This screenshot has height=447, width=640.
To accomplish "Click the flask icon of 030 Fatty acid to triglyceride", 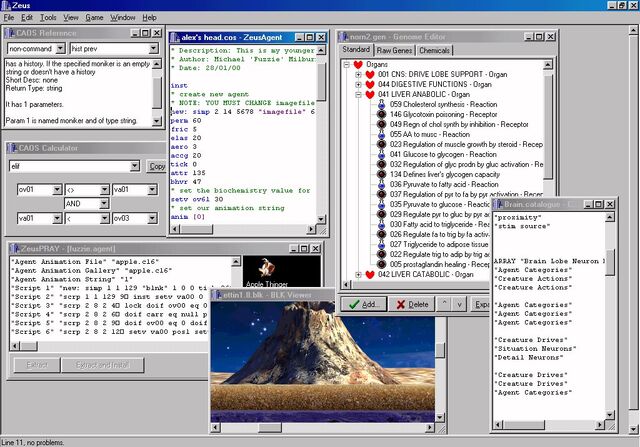I will tap(381, 225).
